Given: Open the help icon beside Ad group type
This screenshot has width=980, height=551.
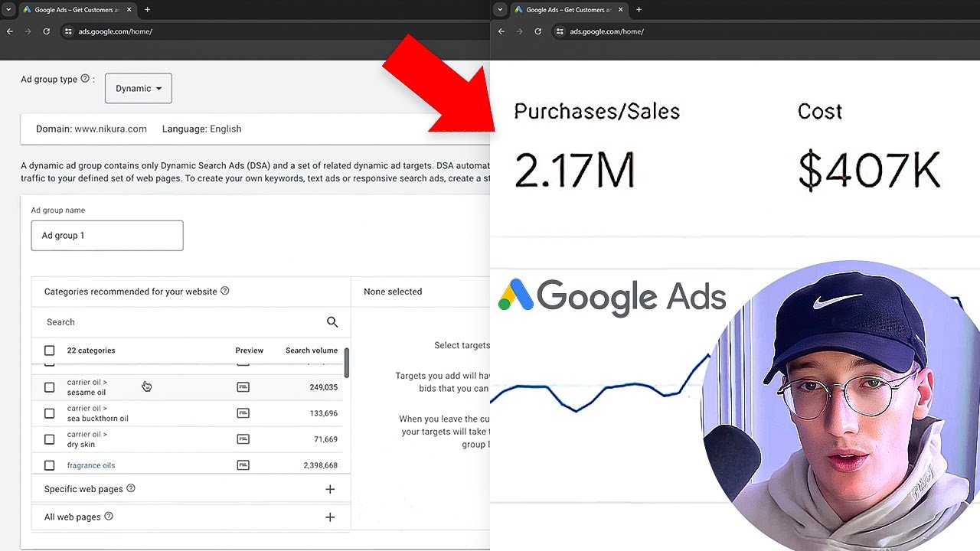Looking at the screenshot, I should pos(85,79).
